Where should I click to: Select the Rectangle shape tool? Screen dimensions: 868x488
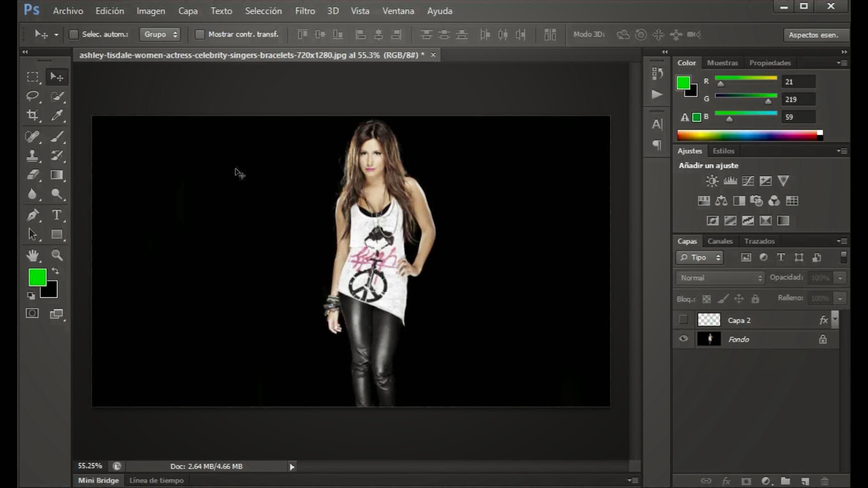[56, 234]
